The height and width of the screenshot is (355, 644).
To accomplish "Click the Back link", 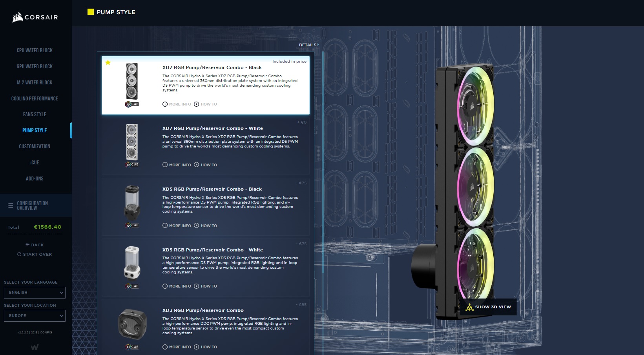I will coord(35,245).
